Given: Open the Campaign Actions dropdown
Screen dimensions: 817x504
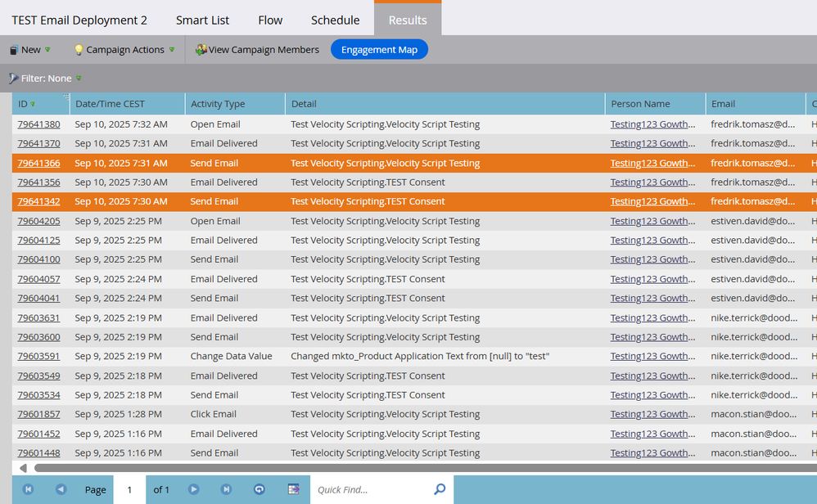Looking at the screenshot, I should point(124,50).
